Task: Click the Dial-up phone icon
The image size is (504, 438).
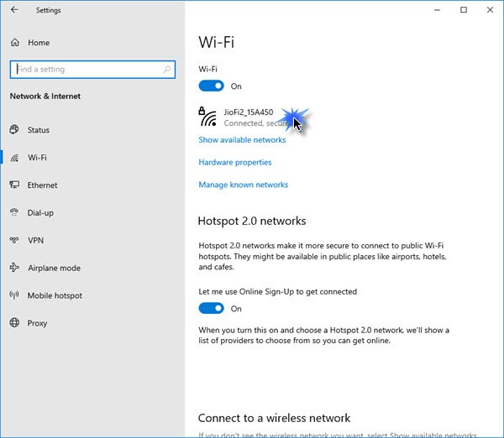Action: [x=14, y=212]
